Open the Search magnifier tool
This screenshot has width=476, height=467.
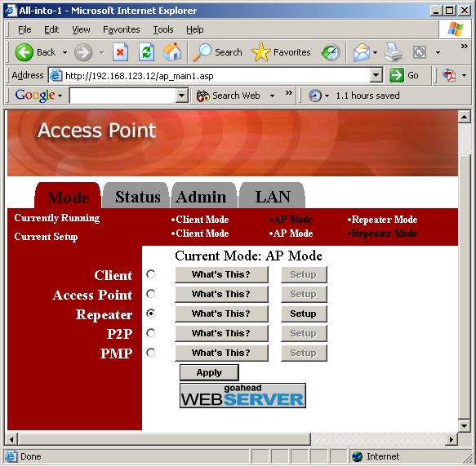point(202,52)
